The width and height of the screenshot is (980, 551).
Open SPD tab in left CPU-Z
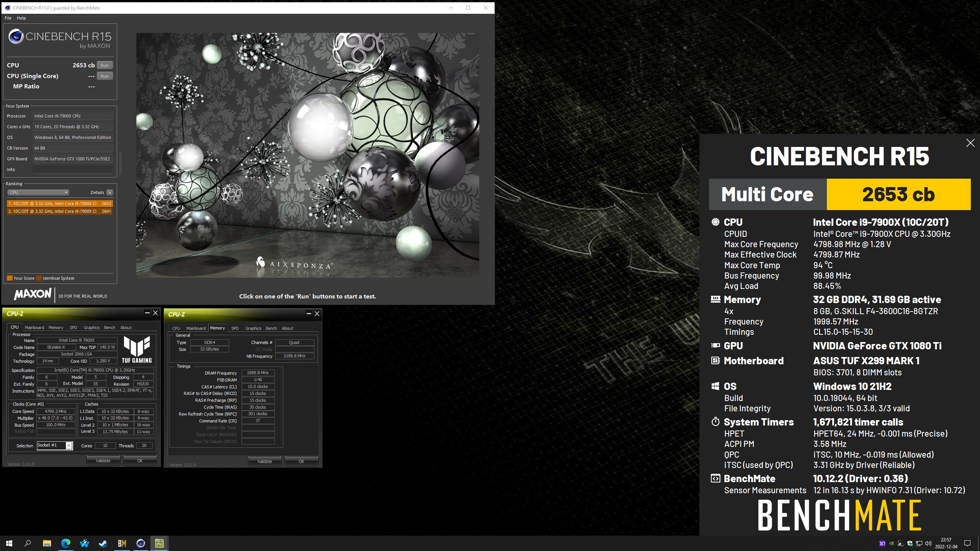[73, 328]
